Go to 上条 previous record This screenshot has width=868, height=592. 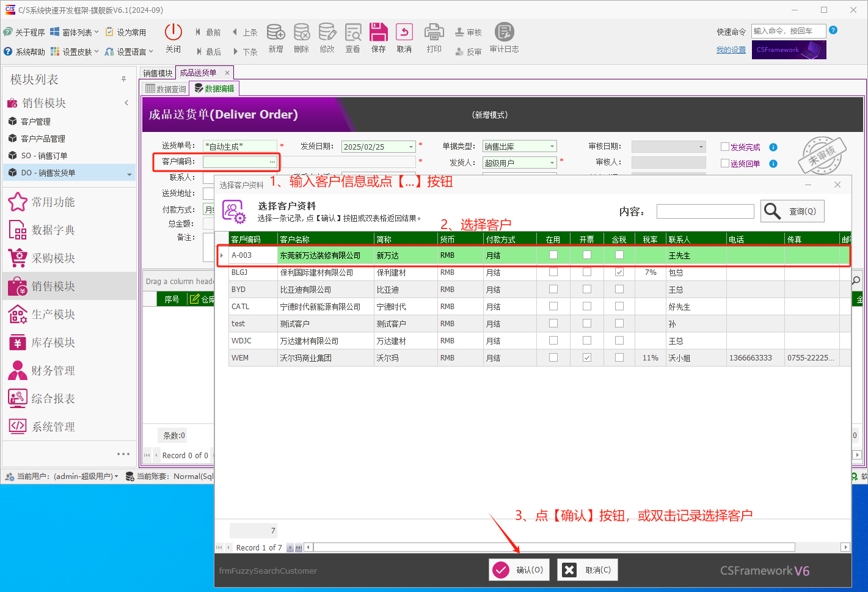(x=245, y=32)
